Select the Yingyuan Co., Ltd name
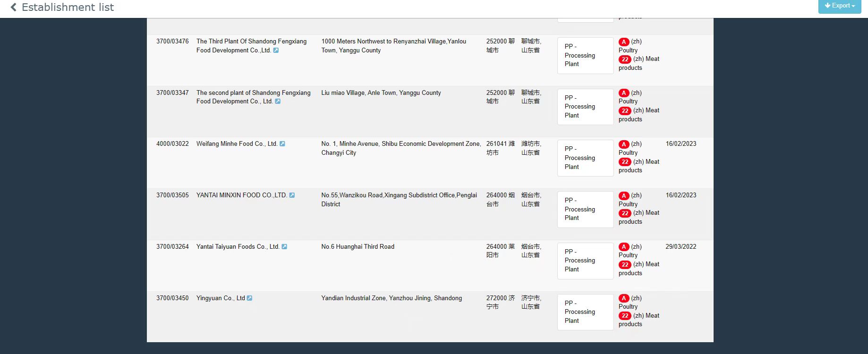Image resolution: width=868 pixels, height=354 pixels. (x=221, y=298)
